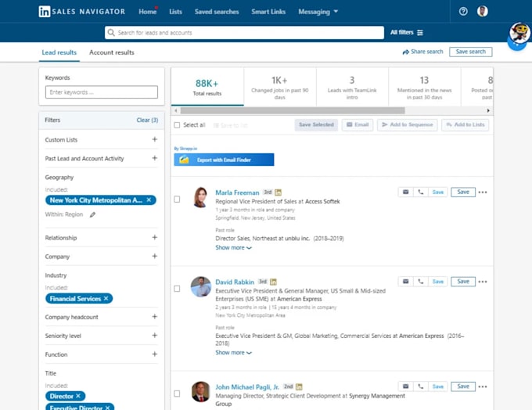Viewport: 532px width, 410px height.
Task: Select Changed jobs in past 90 days
Action: [280, 87]
